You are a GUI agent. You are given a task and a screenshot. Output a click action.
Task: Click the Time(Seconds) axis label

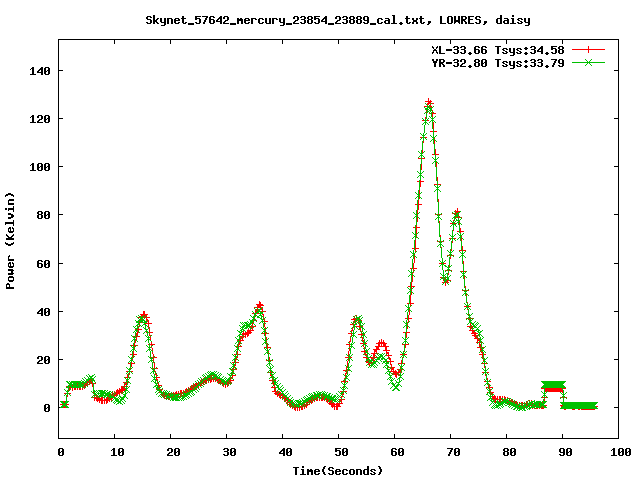pyautogui.click(x=338, y=471)
